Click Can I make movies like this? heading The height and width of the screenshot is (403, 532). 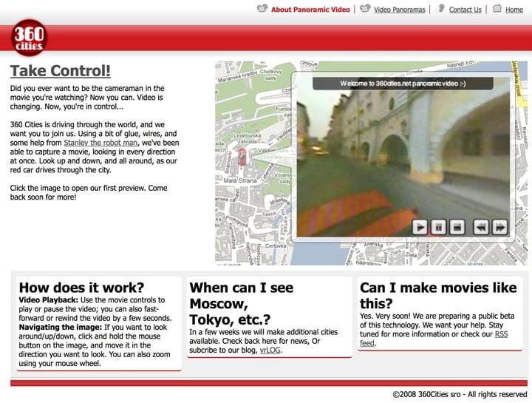click(438, 295)
